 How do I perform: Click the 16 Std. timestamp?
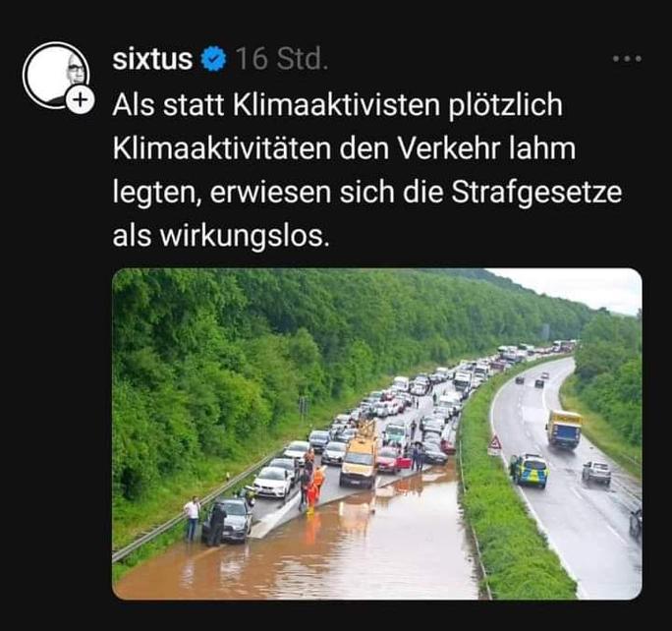click(x=282, y=59)
